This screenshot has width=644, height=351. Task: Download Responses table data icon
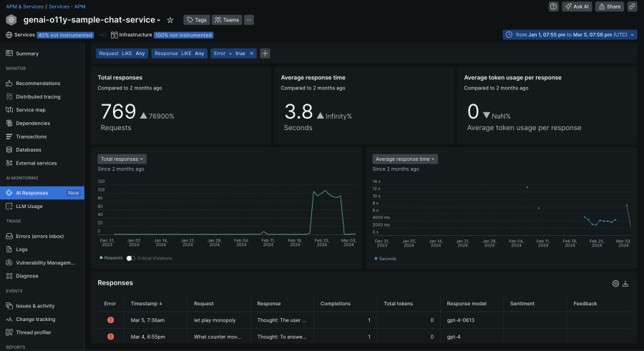(x=626, y=283)
